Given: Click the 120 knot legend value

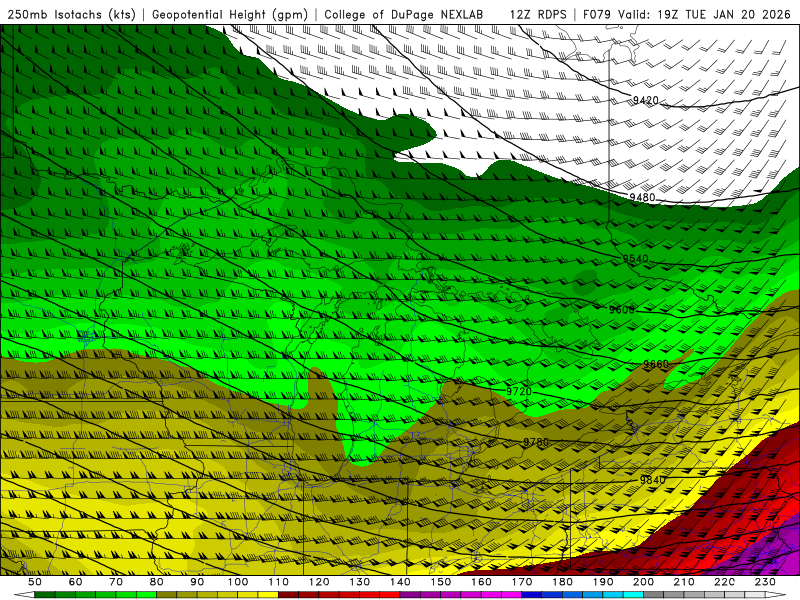Looking at the screenshot, I should point(319,582).
